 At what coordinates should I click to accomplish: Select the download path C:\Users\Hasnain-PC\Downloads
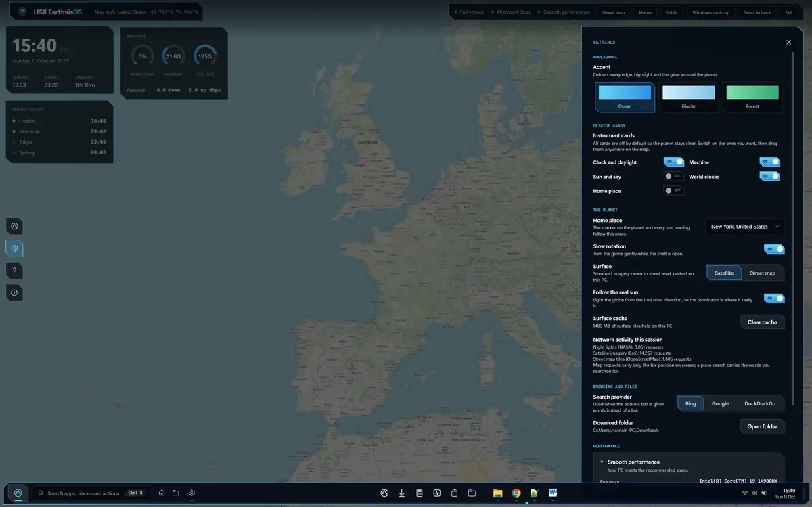coord(626,431)
